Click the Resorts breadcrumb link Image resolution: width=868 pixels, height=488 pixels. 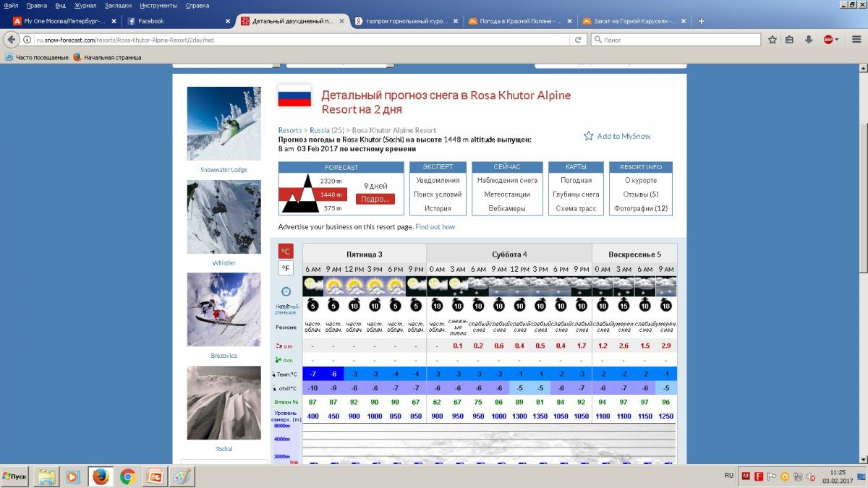tap(290, 131)
